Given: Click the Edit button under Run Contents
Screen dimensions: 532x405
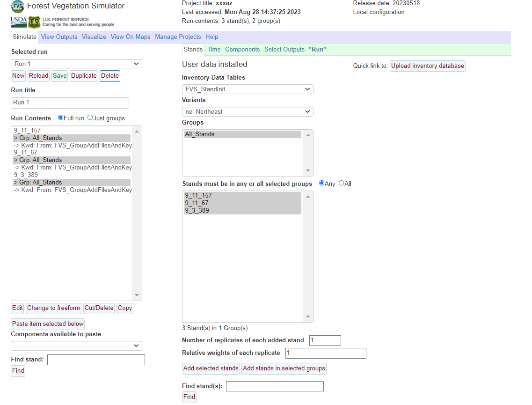Looking at the screenshot, I should 17,308.
